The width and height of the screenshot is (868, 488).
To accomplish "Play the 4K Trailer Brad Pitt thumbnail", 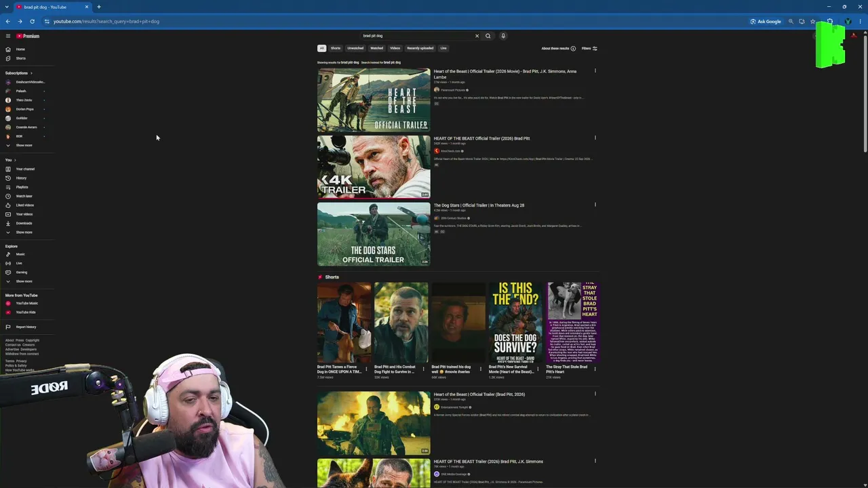I will tap(374, 167).
